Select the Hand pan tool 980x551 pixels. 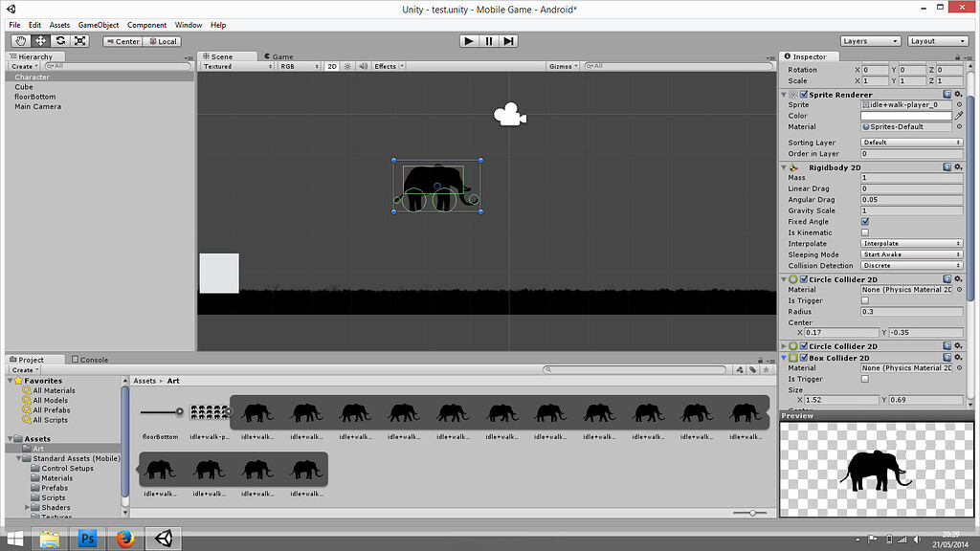click(20, 41)
